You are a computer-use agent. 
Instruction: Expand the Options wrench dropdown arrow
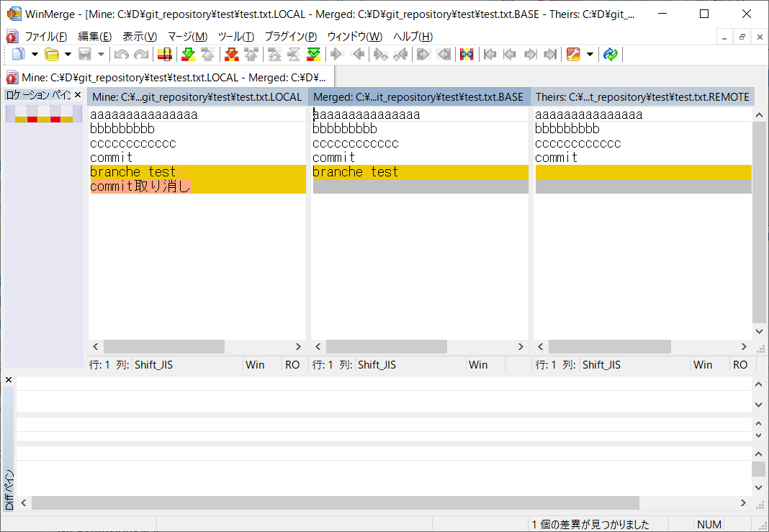[x=590, y=54]
